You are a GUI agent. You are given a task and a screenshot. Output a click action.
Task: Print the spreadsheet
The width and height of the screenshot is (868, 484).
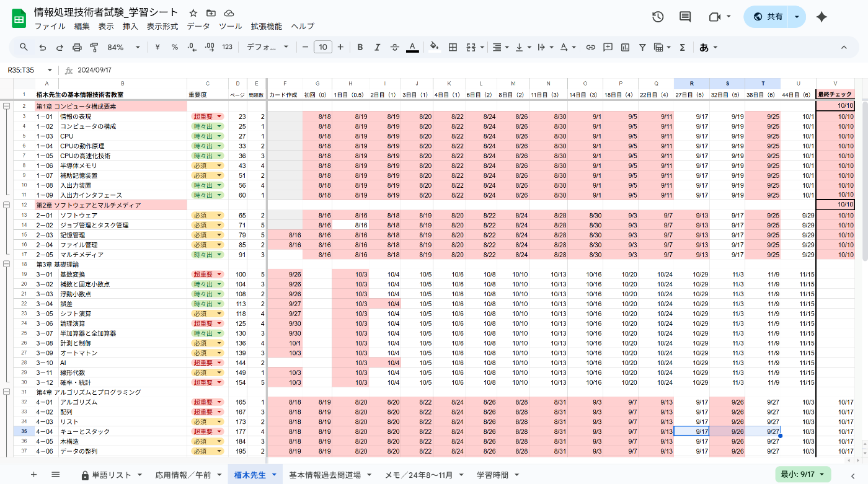pos(77,47)
